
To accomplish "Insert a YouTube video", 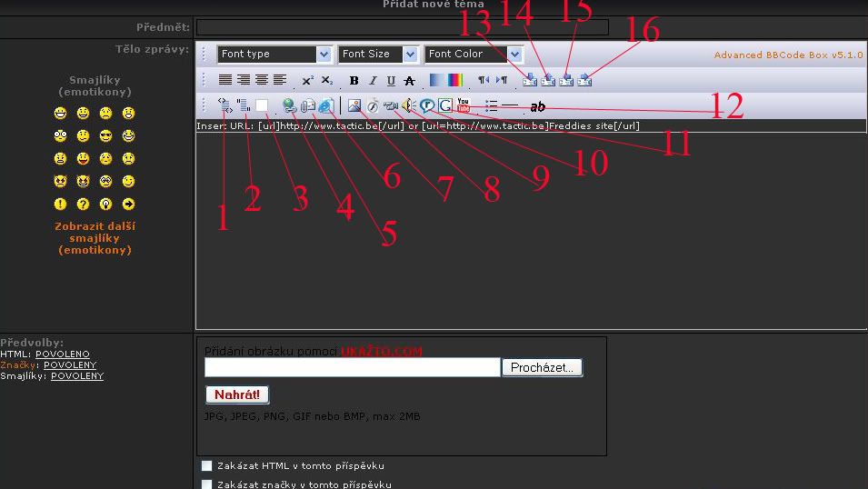I will 464,105.
